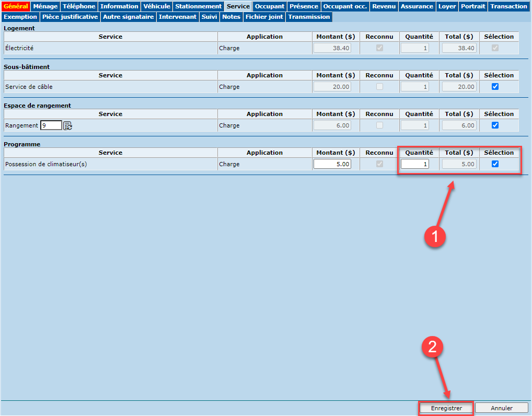Click Quantité field for Possession de climatiseur(s)
This screenshot has width=532, height=416.
click(x=414, y=164)
